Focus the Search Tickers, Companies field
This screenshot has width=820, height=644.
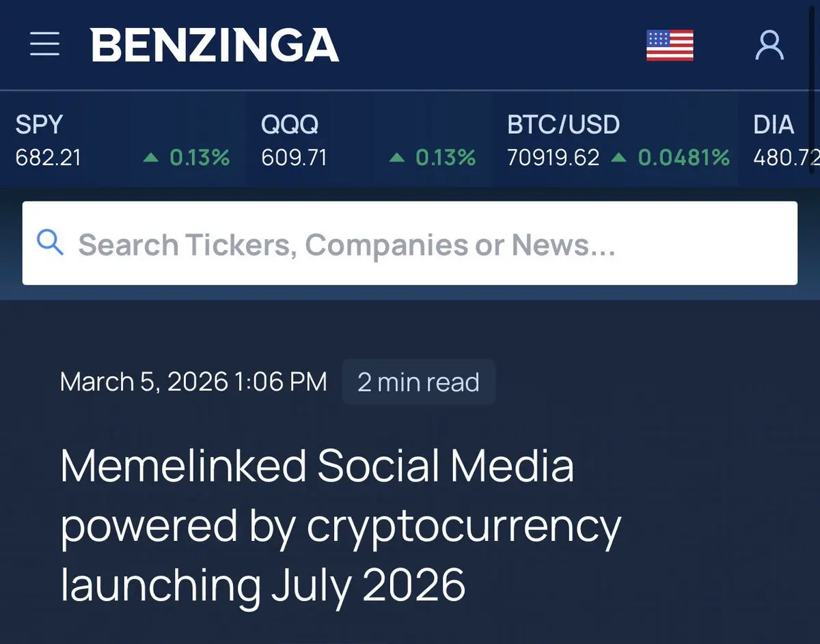(410, 244)
